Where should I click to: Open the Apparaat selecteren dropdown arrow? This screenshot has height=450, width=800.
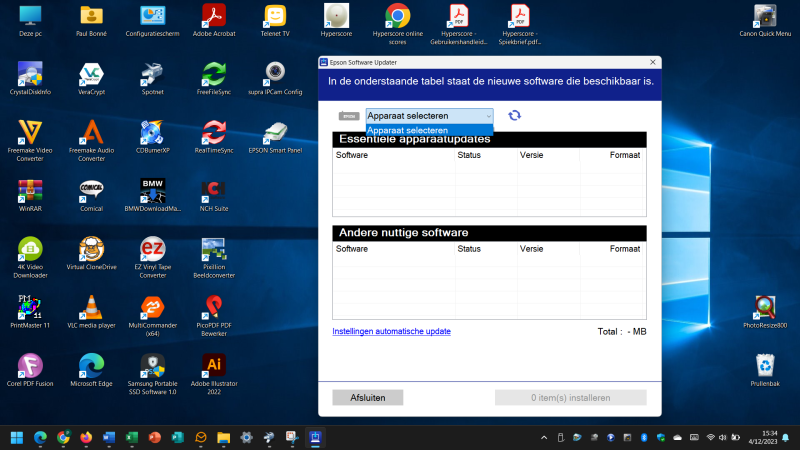(x=487, y=116)
